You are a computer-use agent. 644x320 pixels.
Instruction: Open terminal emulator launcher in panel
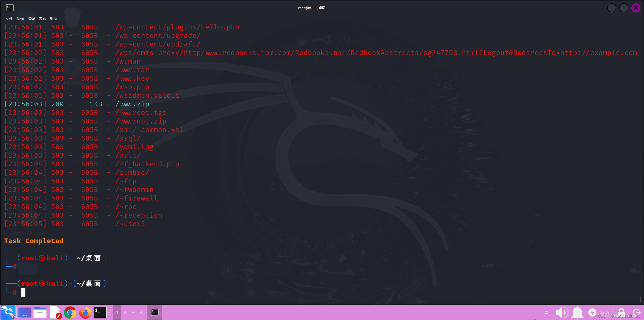pos(100,312)
